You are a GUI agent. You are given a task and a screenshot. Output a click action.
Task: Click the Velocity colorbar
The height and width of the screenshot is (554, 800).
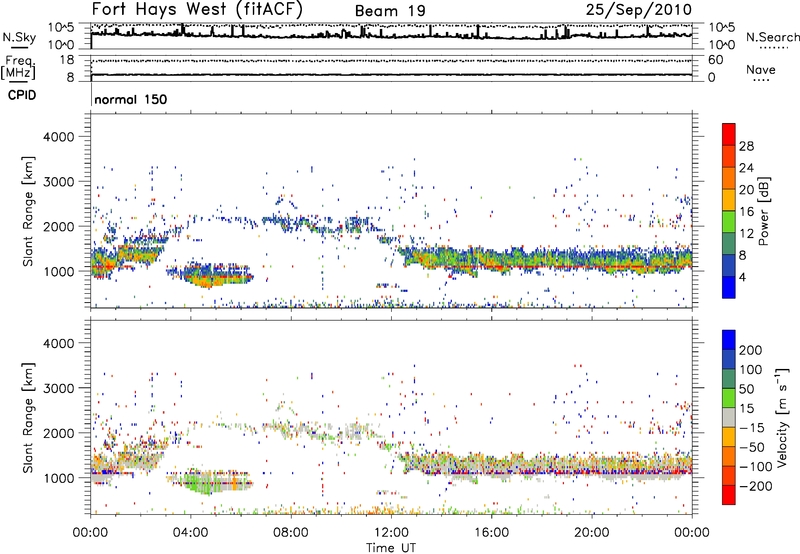click(x=729, y=417)
